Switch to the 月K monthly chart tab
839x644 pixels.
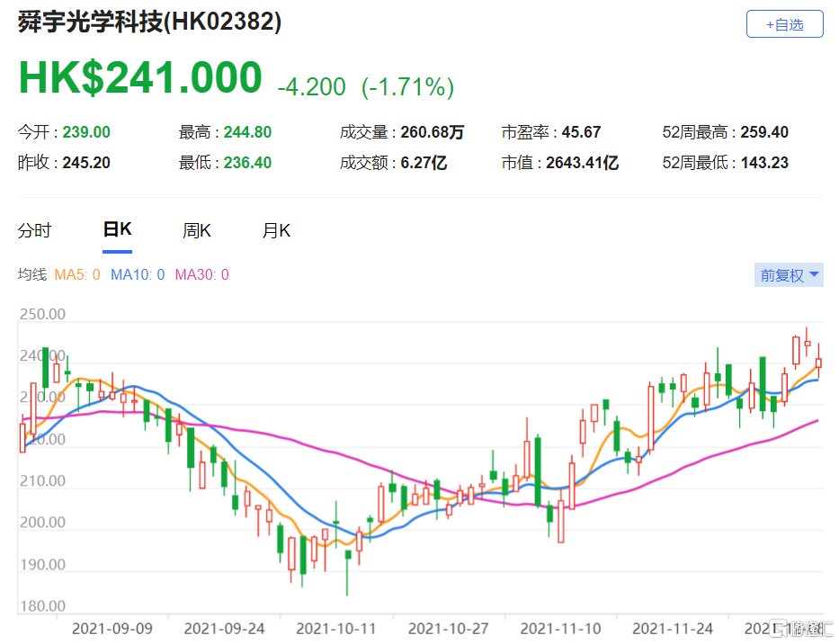[x=275, y=231]
